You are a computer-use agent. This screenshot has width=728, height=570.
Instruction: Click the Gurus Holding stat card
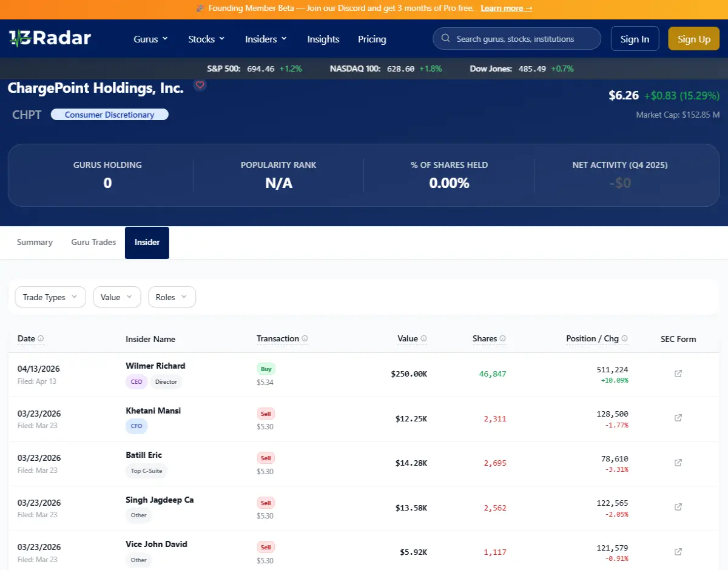tap(107, 175)
